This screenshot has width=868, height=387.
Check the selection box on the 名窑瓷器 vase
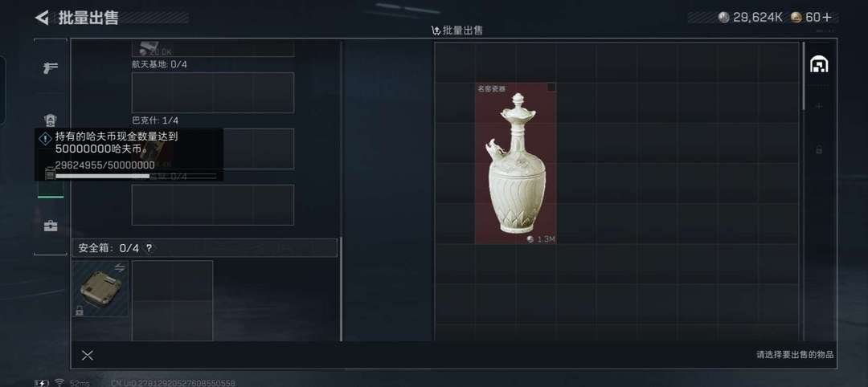(x=551, y=87)
